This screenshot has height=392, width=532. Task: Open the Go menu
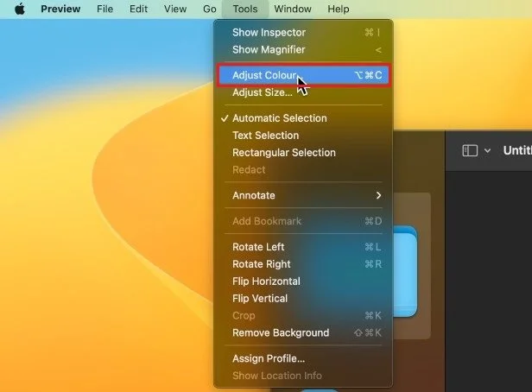(210, 9)
